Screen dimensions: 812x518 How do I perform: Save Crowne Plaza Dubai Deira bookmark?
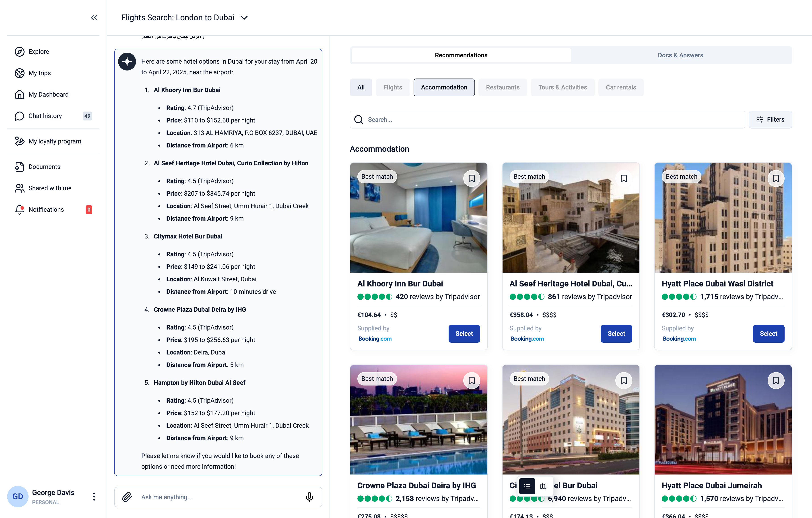pyautogui.click(x=471, y=380)
